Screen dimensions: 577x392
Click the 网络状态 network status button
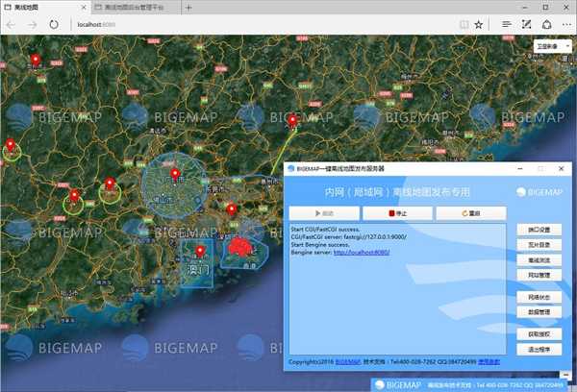click(x=539, y=298)
